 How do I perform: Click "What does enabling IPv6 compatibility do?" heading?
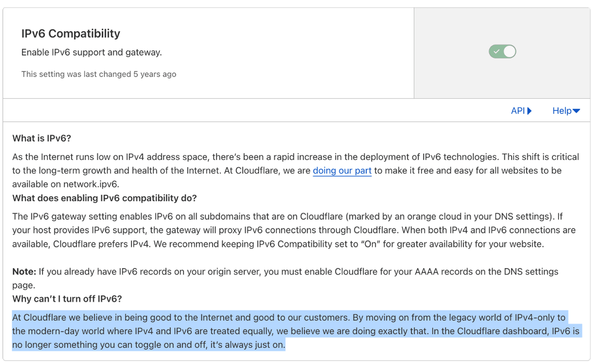click(104, 198)
